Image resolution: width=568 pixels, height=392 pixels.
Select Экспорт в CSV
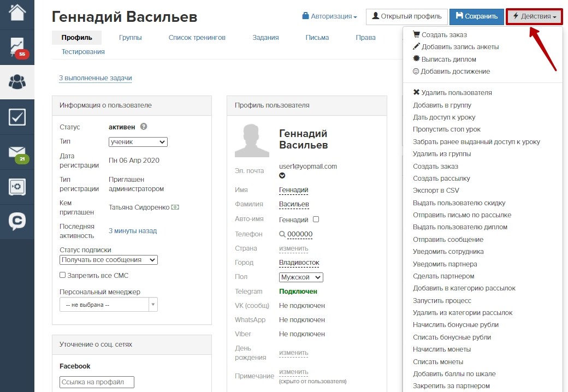tap(436, 191)
